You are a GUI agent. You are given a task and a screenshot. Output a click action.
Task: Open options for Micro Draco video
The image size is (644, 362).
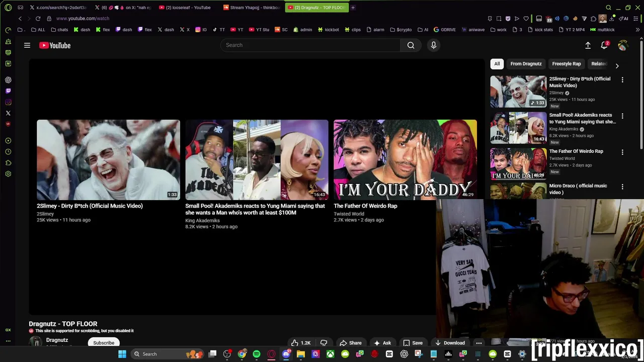pos(622,187)
